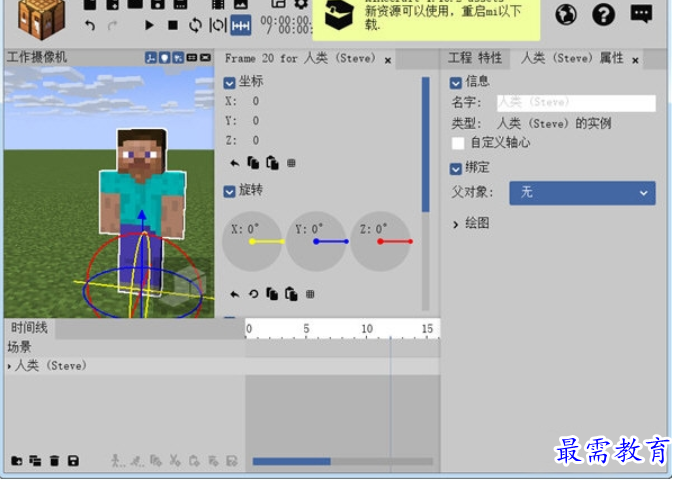Open the 父对象 dropdown showing 无
This screenshot has width=678, height=482.
582,193
